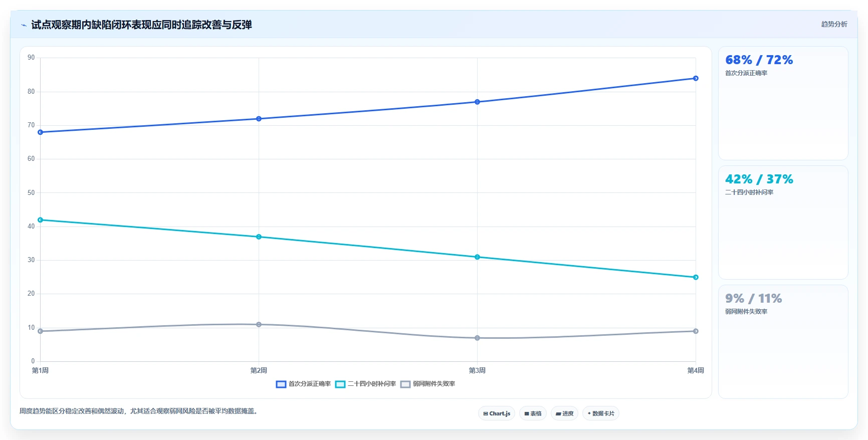Click the gray data point at 第3周
This screenshot has height=440, width=868.
click(477, 338)
